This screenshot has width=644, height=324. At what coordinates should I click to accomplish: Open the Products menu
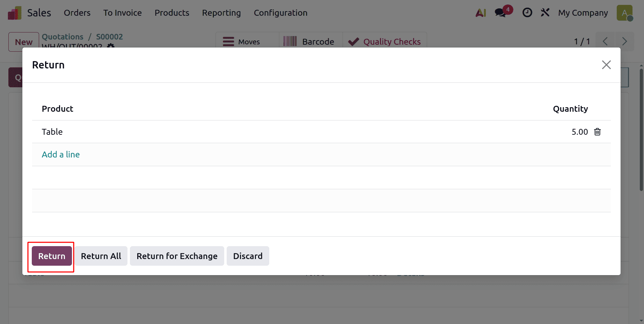pos(172,13)
